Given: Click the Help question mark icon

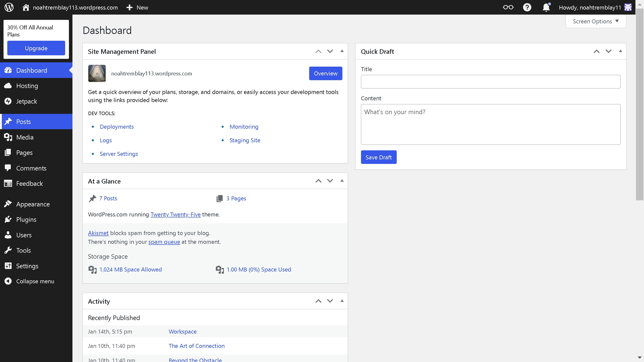Looking at the screenshot, I should coord(527,7).
